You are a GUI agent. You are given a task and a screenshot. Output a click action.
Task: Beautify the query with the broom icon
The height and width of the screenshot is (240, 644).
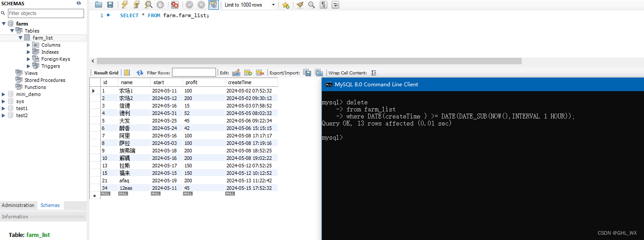tap(300, 5)
